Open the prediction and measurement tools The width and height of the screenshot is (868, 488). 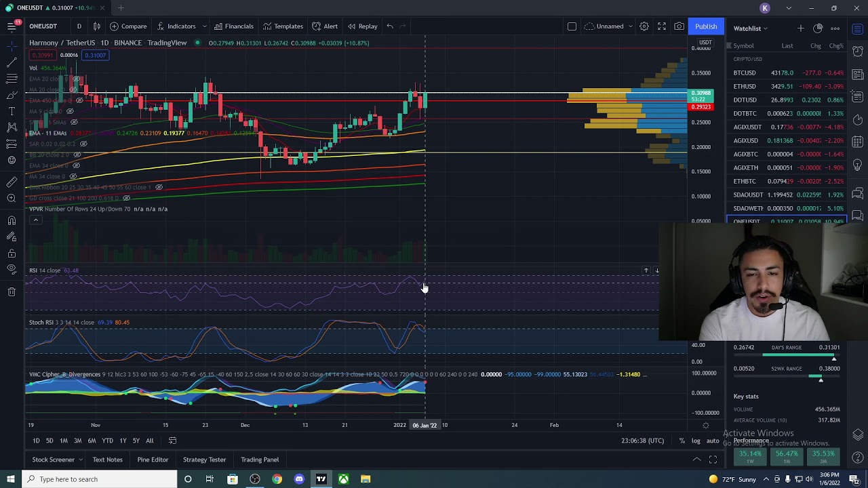tap(12, 144)
